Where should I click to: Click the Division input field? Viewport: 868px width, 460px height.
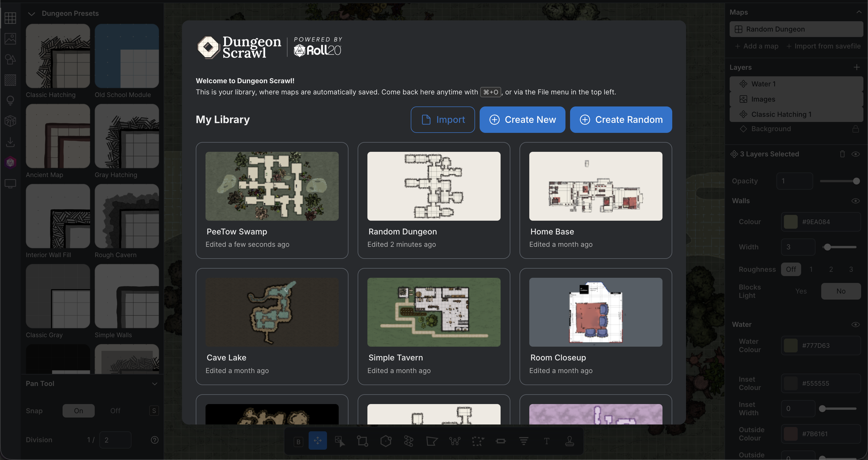(x=115, y=440)
